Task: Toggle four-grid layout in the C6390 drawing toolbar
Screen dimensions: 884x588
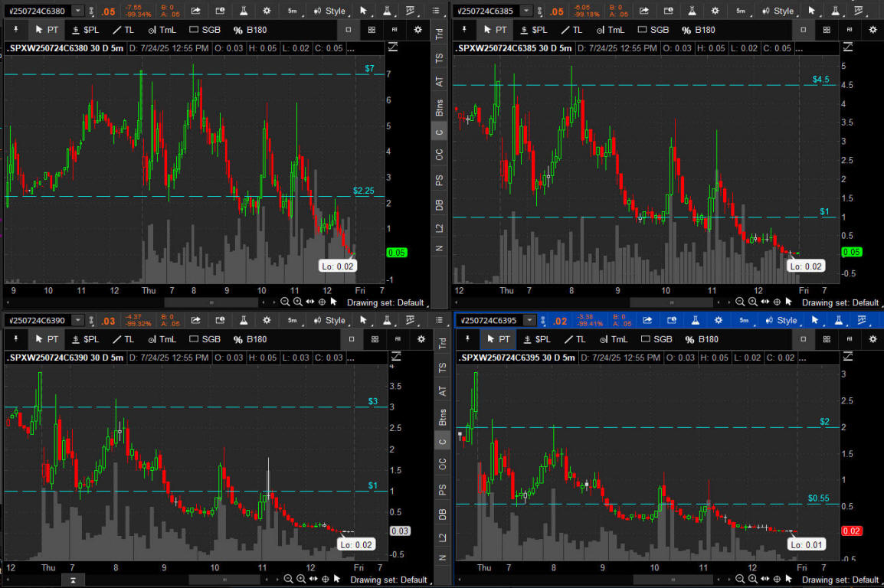Action: (x=374, y=338)
